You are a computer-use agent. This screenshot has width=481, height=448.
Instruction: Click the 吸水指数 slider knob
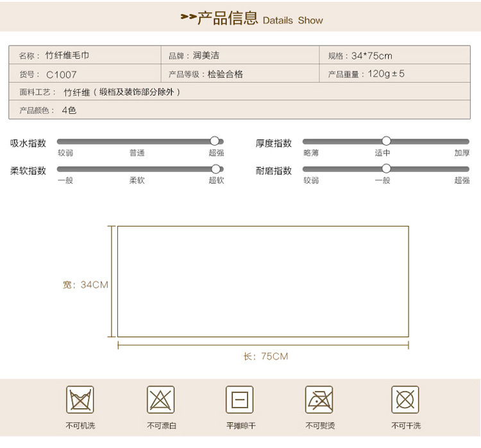coord(214,141)
